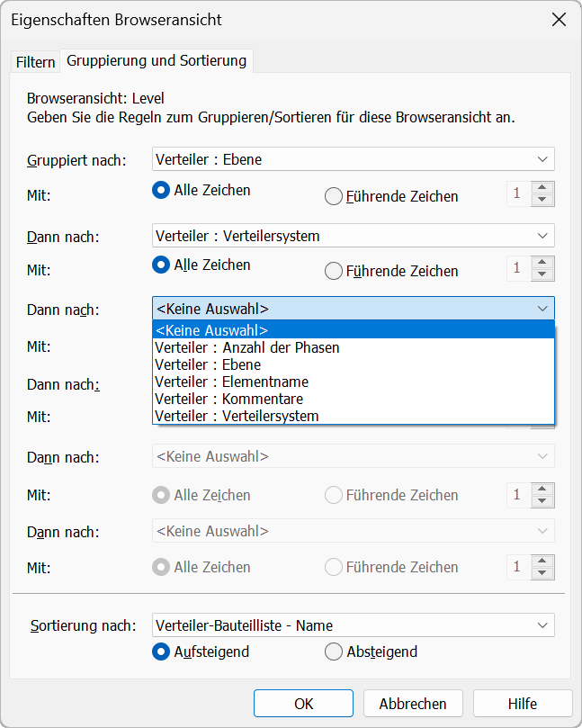
Task: Choose Absteigend sort order
Action: [x=334, y=652]
